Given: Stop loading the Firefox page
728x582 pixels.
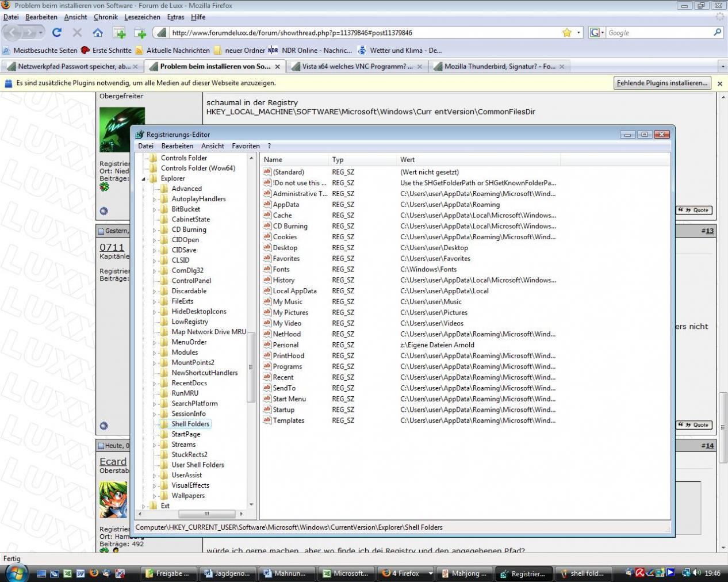Looking at the screenshot, I should point(77,33).
